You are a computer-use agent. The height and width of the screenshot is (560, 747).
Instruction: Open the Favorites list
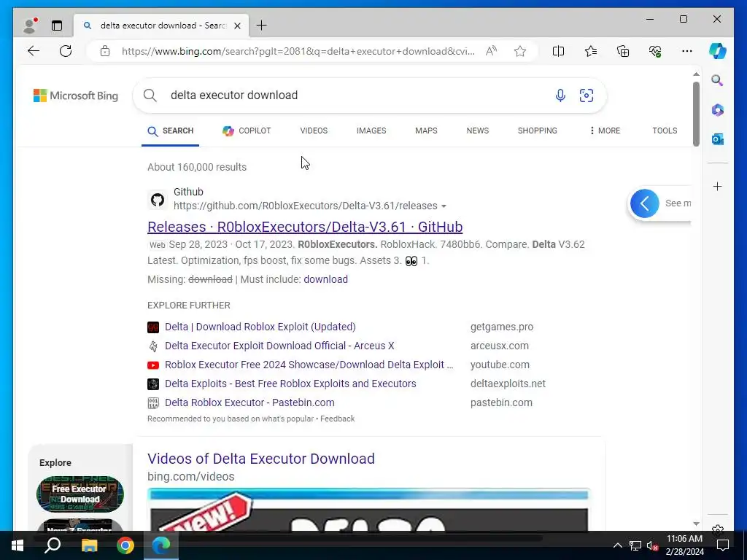[591, 51]
